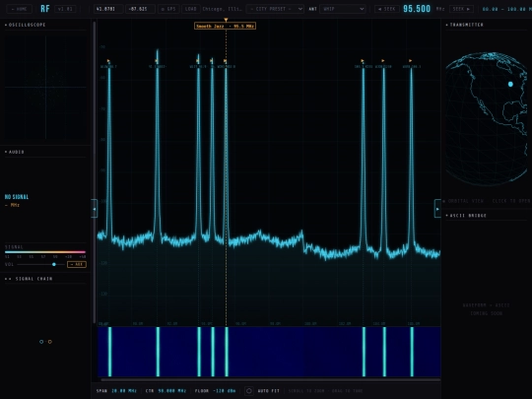Click the orange tuning cursor triangle
Viewport: 532px width, 399px height.
(226, 21)
